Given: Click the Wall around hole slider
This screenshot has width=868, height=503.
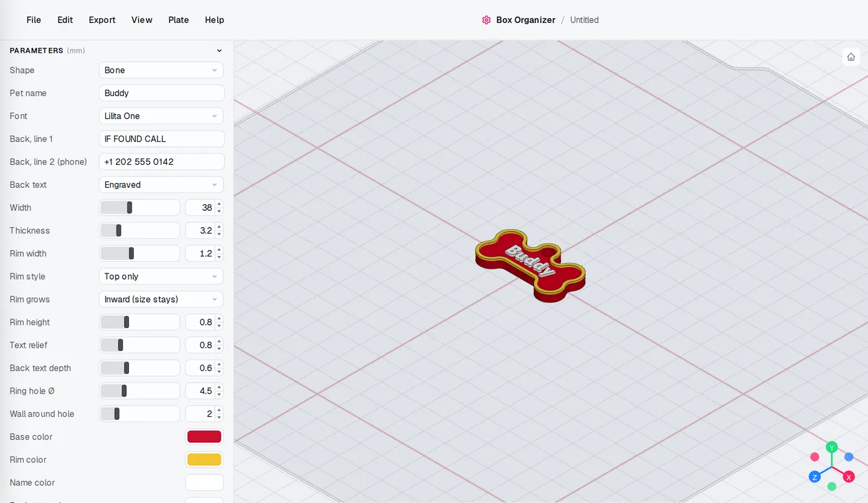Looking at the screenshot, I should (139, 414).
